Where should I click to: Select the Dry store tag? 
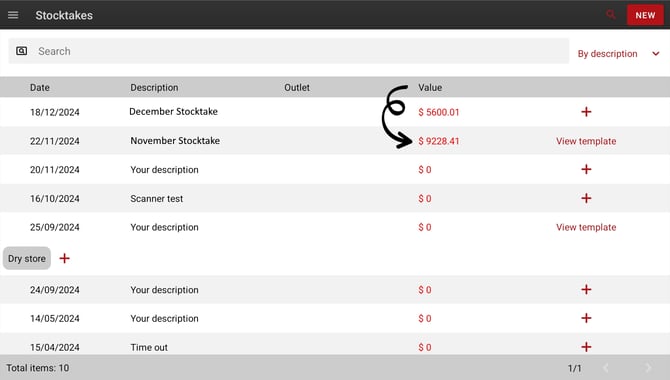click(27, 258)
